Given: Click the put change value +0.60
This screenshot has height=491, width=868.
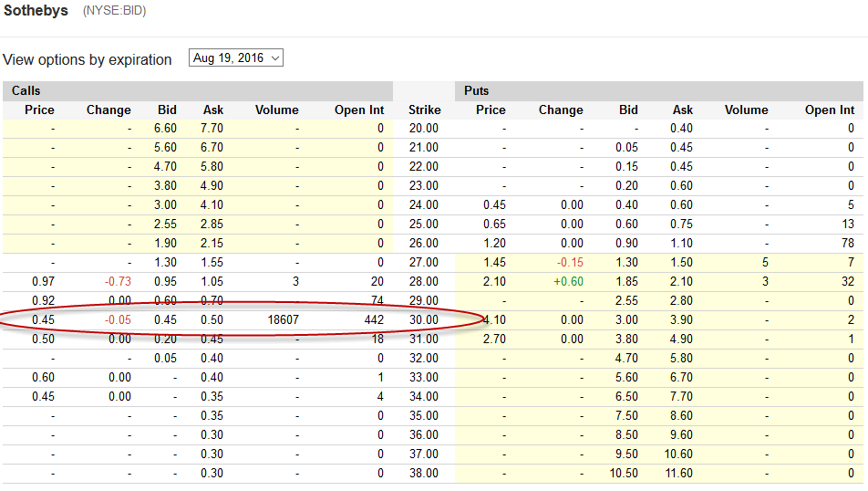Looking at the screenshot, I should click(x=569, y=281).
